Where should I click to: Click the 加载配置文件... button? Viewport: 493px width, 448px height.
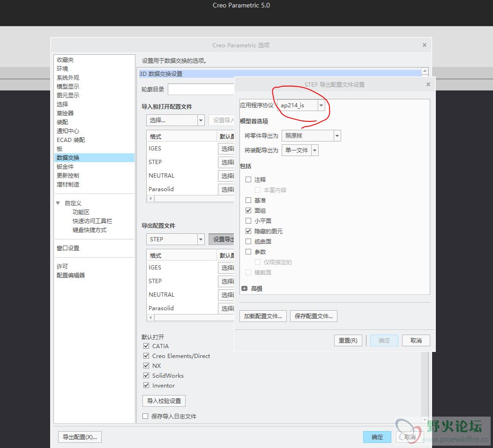tap(263, 316)
